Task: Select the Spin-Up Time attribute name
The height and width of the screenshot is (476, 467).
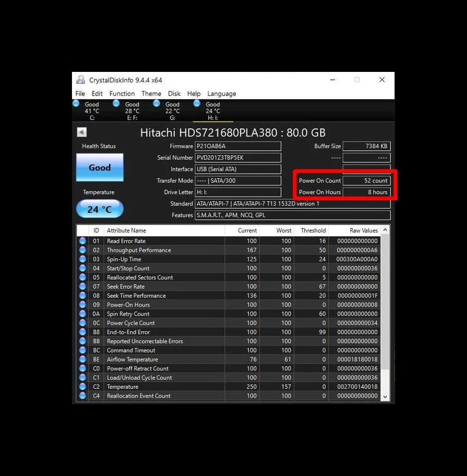Action: 124,259
